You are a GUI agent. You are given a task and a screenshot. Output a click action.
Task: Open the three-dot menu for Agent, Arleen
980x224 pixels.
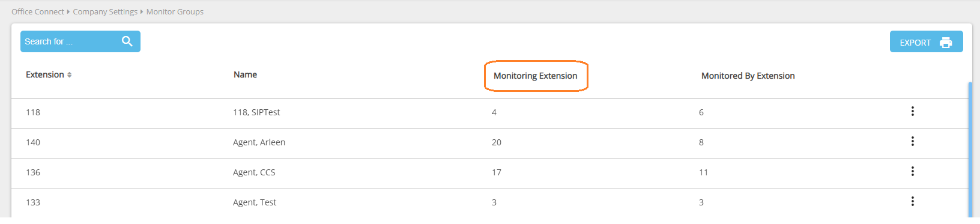[912, 141]
